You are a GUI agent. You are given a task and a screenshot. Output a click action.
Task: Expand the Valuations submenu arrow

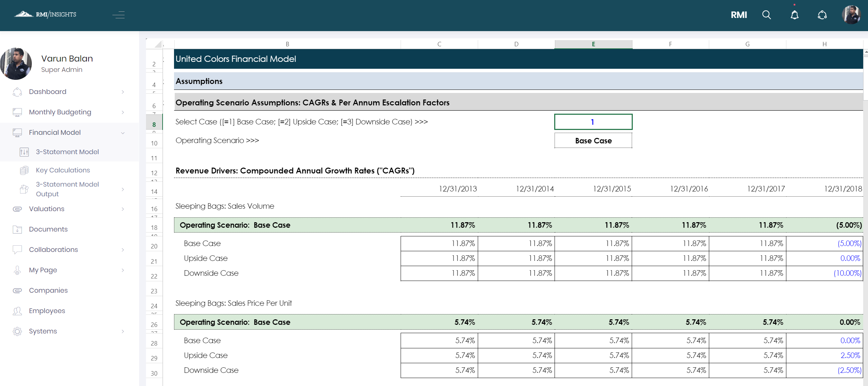123,209
